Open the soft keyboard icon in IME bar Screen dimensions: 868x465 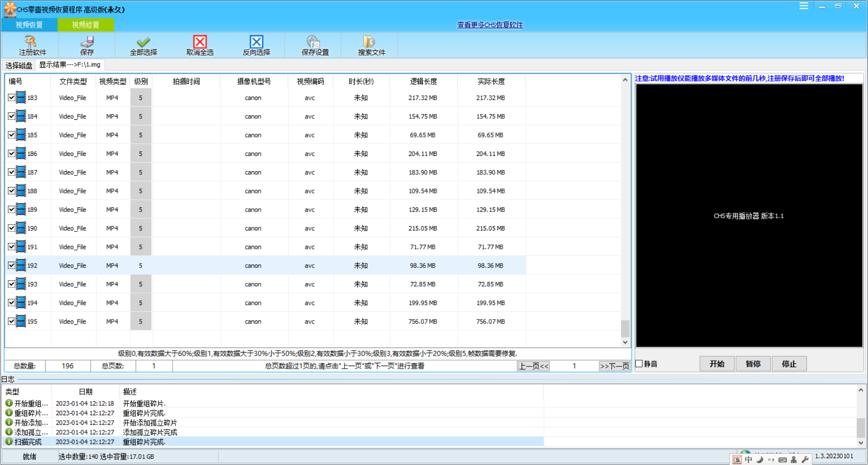(783, 460)
